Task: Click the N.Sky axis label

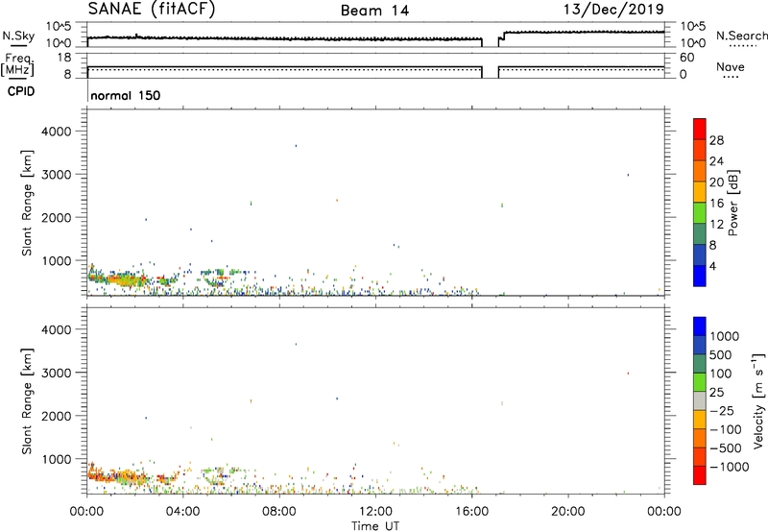Action: click(18, 36)
